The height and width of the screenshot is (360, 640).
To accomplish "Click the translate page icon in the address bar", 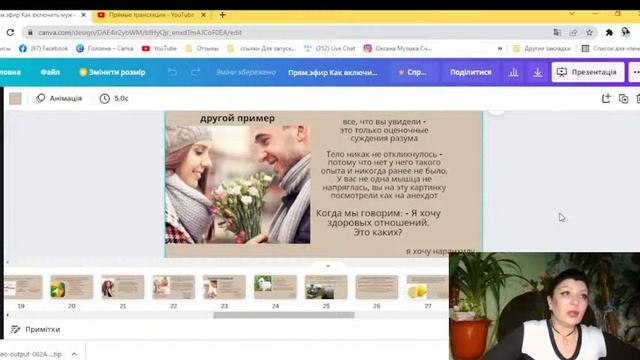I will (x=557, y=32).
